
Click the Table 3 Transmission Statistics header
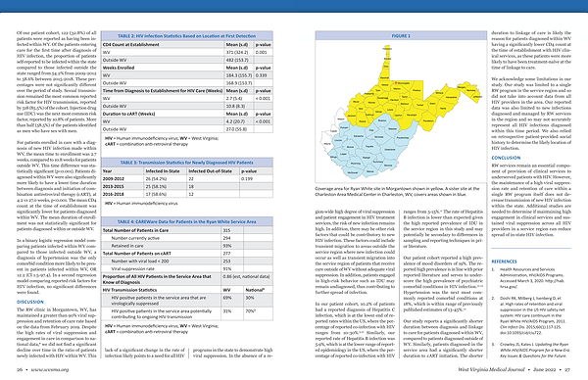tap(187, 163)
